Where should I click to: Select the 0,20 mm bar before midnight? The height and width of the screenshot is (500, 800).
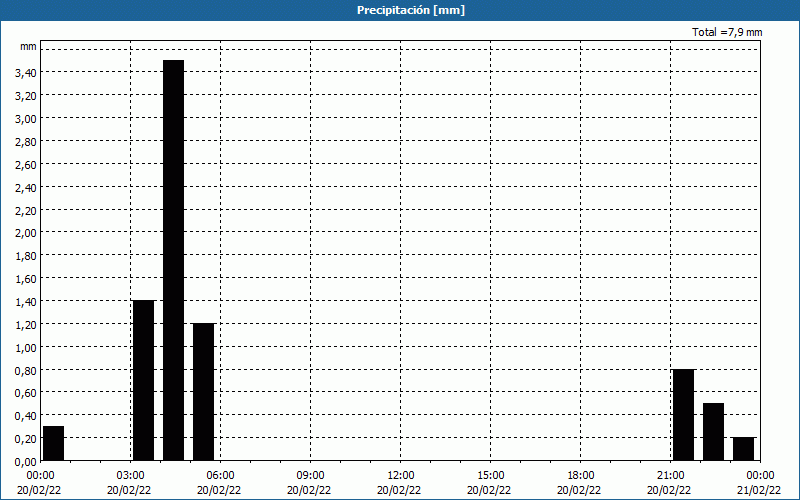point(743,449)
